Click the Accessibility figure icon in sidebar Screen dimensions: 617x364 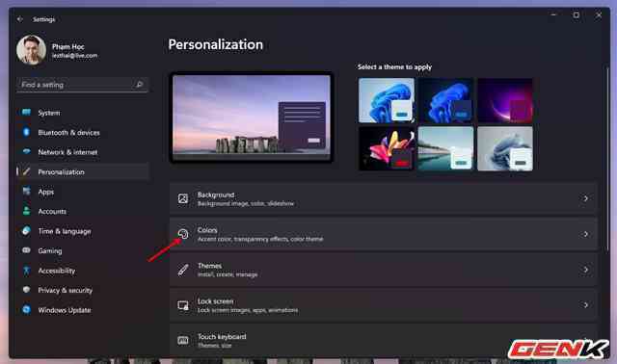tap(26, 270)
